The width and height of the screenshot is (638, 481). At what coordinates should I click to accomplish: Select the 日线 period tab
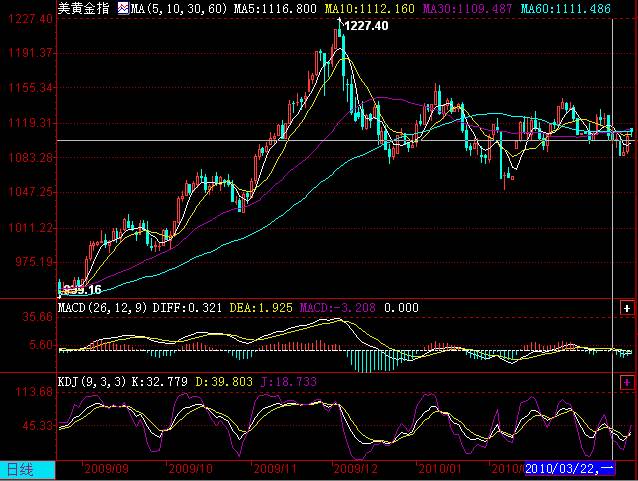[27, 470]
